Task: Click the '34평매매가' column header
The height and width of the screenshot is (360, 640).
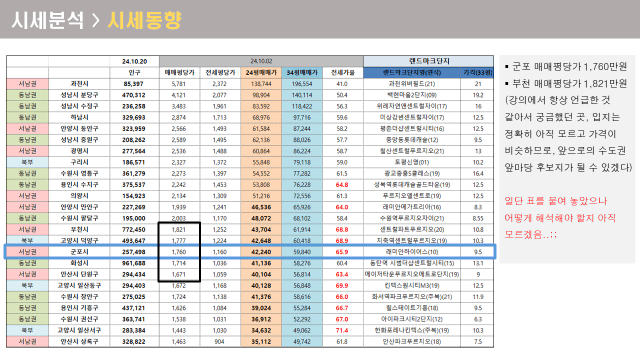Action: point(302,73)
